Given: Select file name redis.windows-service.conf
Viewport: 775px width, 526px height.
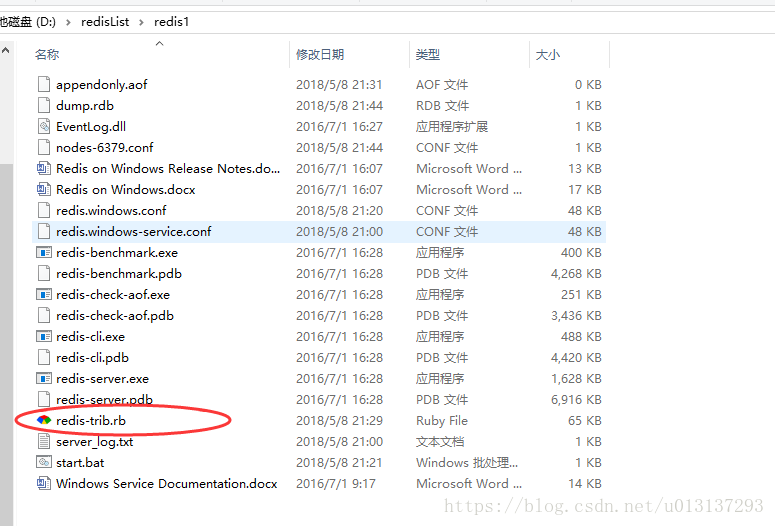Looking at the screenshot, I should (x=133, y=231).
